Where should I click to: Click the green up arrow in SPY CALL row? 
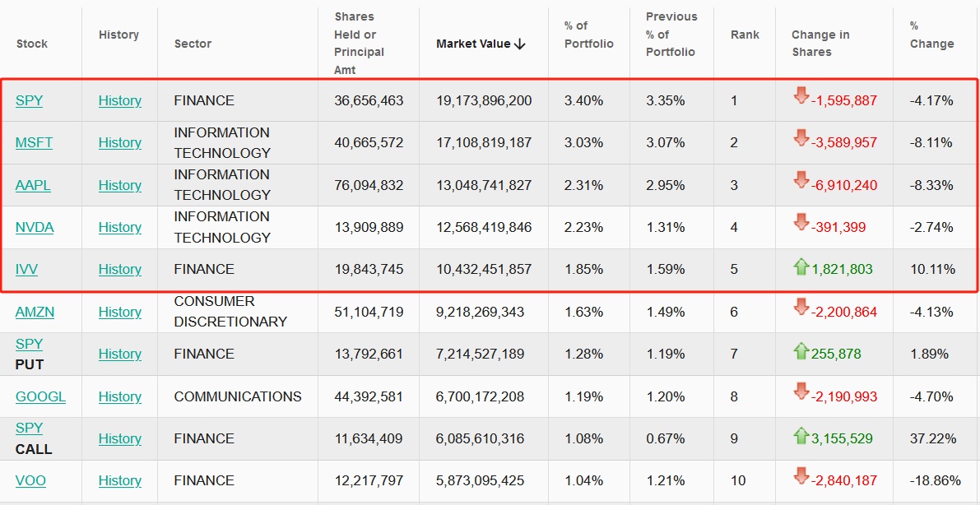click(801, 436)
